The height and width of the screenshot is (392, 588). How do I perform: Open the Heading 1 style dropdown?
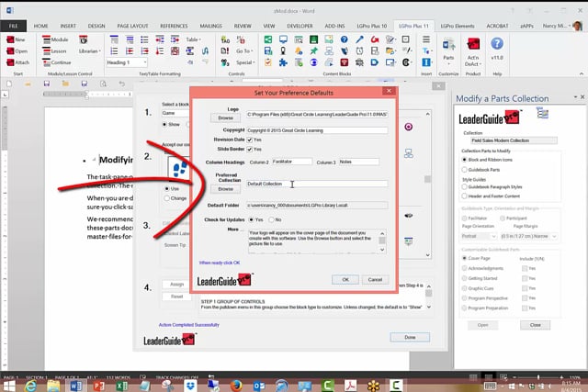pyautogui.click(x=145, y=62)
